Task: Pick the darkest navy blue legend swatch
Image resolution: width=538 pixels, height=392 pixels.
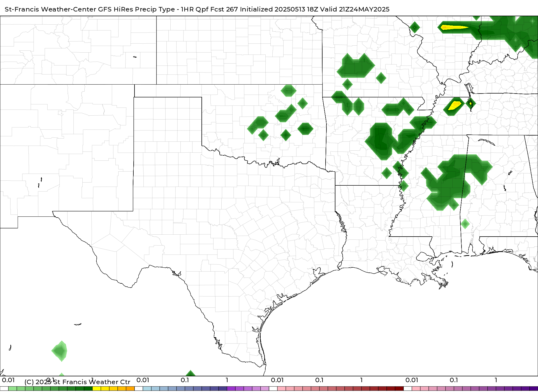Action: tap(223, 389)
